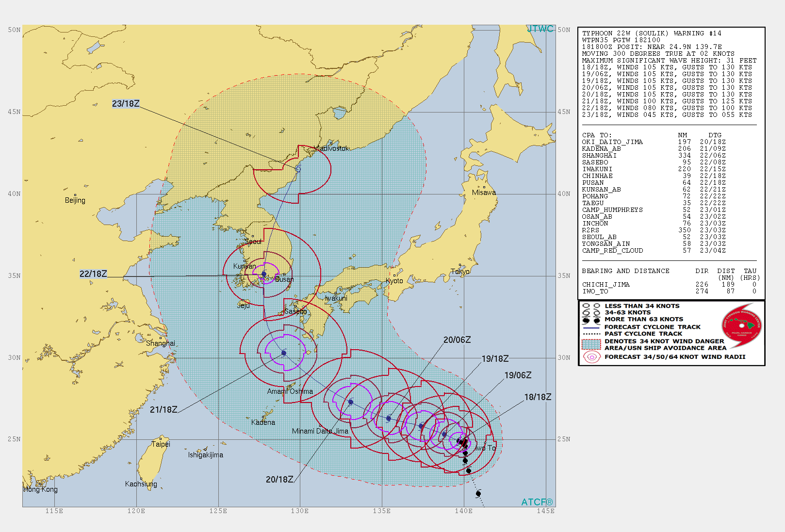
Task: Click the Misawa label on the map
Action: point(484,193)
